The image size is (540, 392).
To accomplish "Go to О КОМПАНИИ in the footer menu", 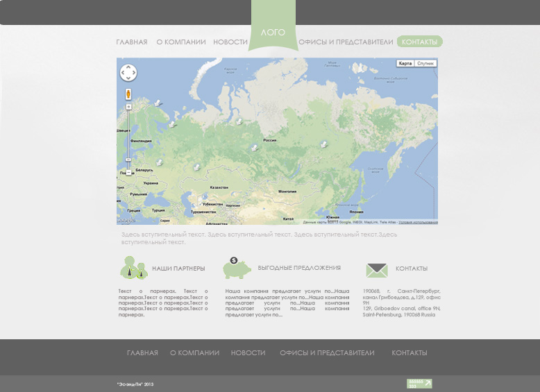I will [x=194, y=352].
